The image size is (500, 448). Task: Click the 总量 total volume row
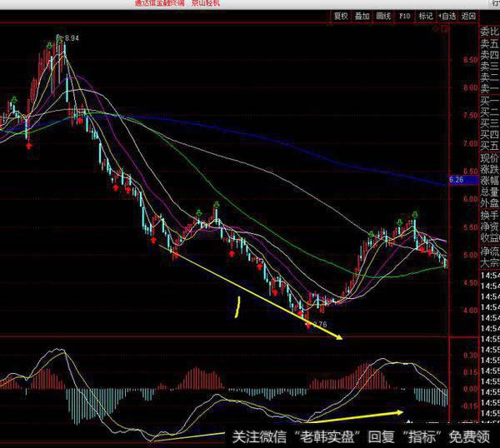click(x=490, y=192)
